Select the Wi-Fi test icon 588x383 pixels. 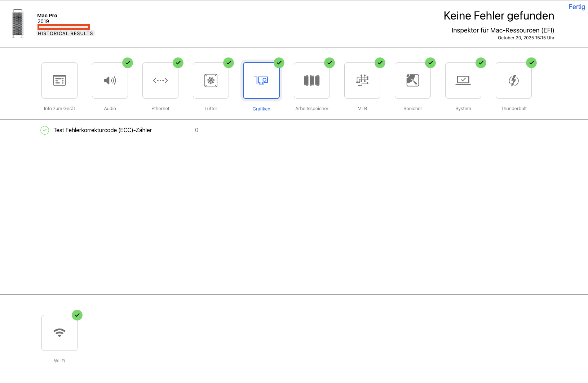coord(59,333)
